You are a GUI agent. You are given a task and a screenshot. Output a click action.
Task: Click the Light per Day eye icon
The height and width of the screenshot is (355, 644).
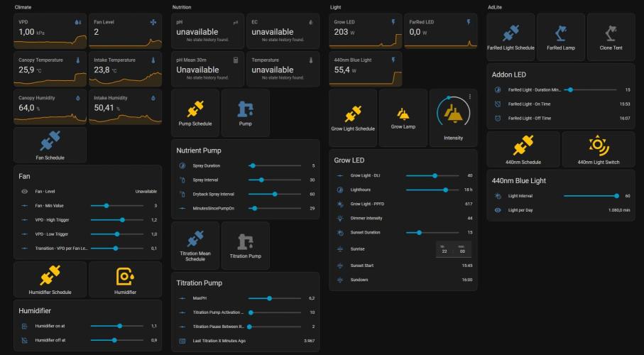497,210
